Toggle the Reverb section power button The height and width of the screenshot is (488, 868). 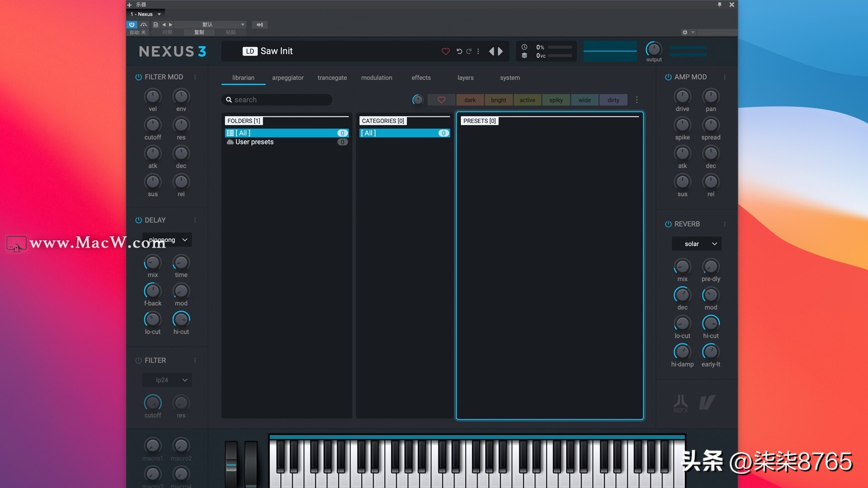(x=668, y=224)
